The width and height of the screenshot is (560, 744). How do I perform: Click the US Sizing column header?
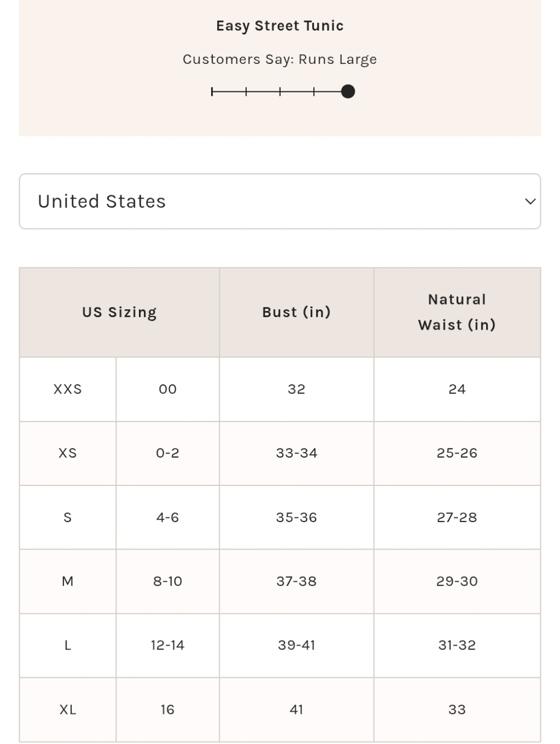click(119, 312)
